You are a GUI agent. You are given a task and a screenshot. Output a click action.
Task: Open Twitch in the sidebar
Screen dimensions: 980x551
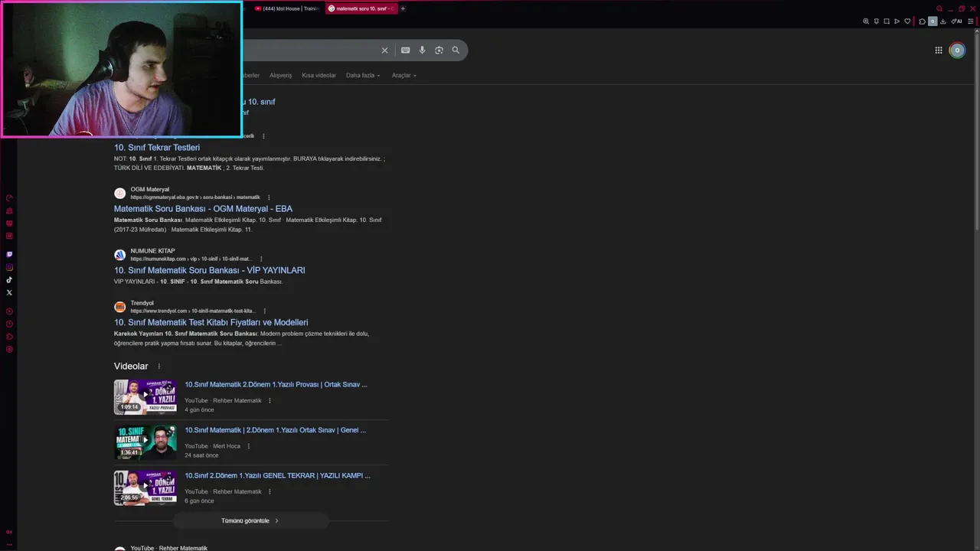[9, 254]
